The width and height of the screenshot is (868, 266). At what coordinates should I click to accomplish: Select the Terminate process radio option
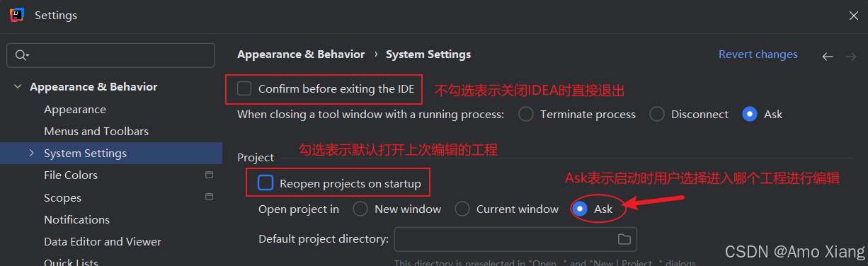pyautogui.click(x=526, y=114)
